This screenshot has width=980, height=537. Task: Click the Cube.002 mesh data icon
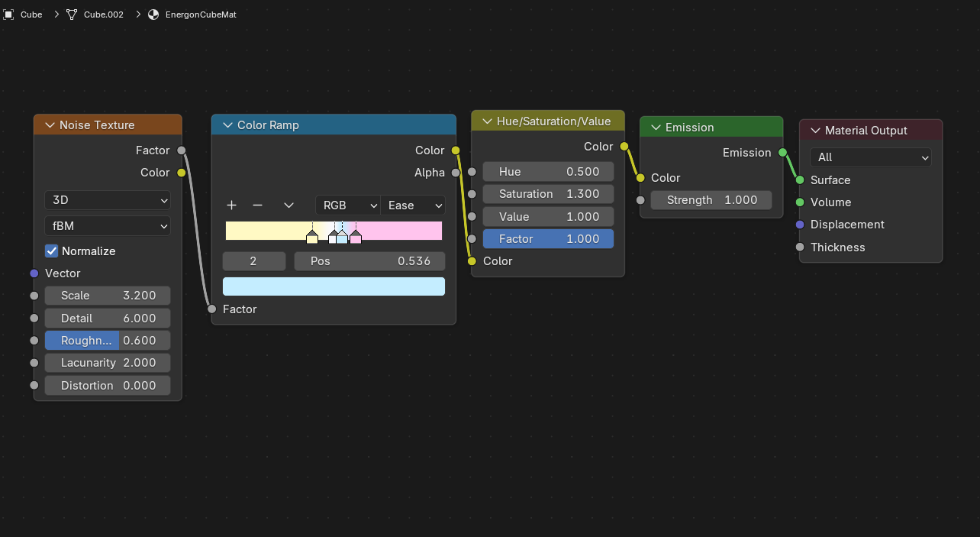point(72,15)
